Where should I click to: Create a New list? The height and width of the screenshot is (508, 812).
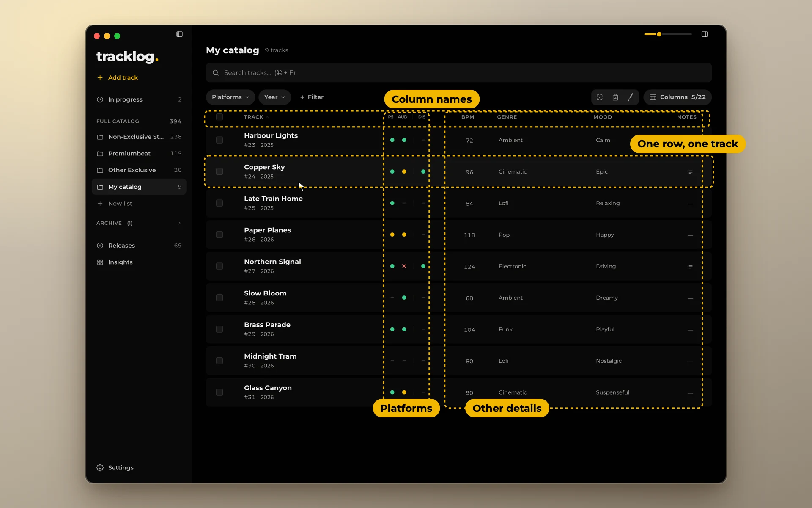tap(115, 204)
